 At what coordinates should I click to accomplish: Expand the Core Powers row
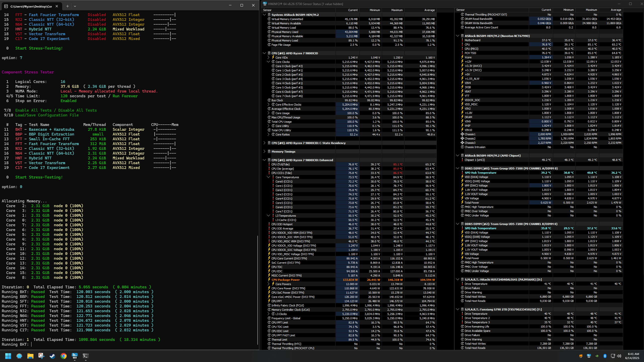pyautogui.click(x=268, y=284)
